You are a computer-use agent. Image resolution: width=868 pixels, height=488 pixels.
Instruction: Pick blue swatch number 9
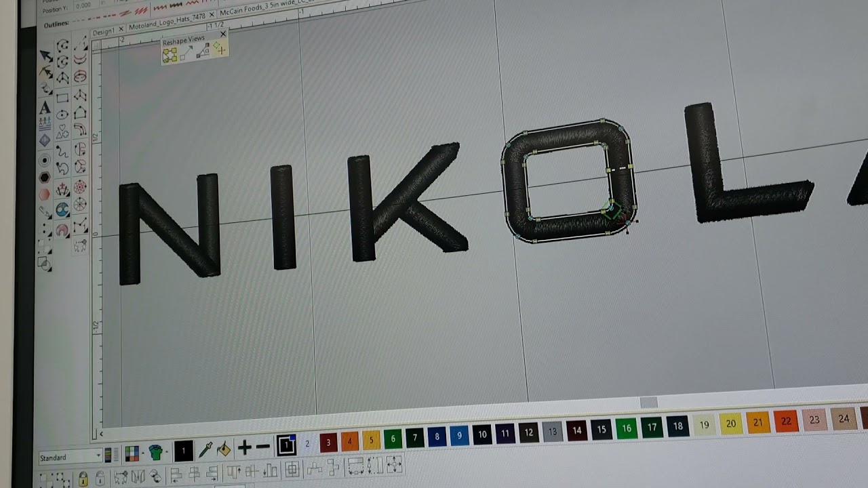coord(459,436)
